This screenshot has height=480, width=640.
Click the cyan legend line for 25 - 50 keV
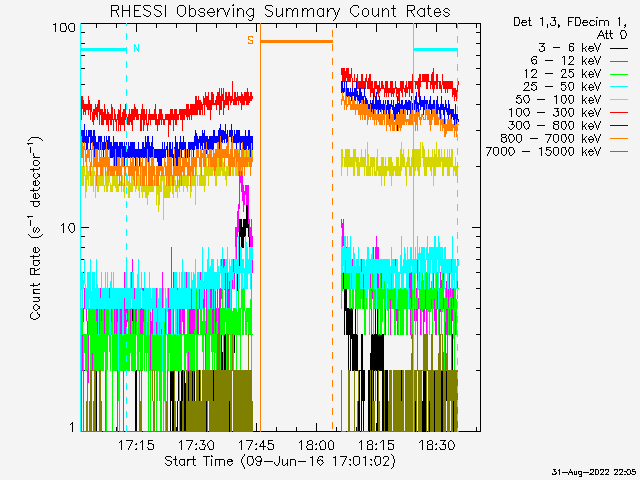coord(619,87)
